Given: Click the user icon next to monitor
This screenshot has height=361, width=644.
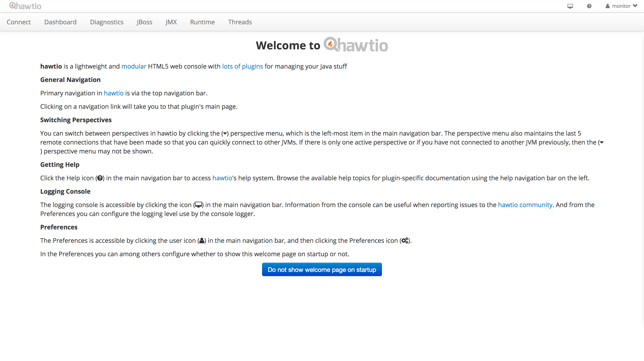Looking at the screenshot, I should pos(608,6).
